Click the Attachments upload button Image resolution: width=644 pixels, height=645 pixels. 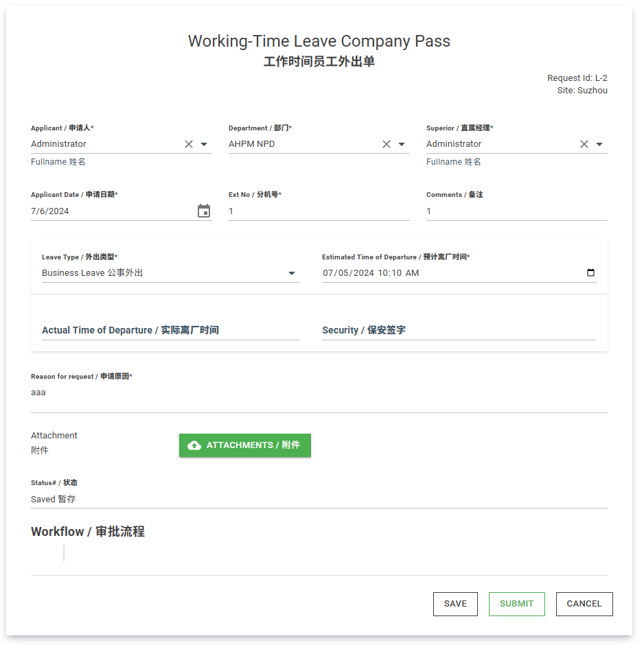pyautogui.click(x=245, y=445)
